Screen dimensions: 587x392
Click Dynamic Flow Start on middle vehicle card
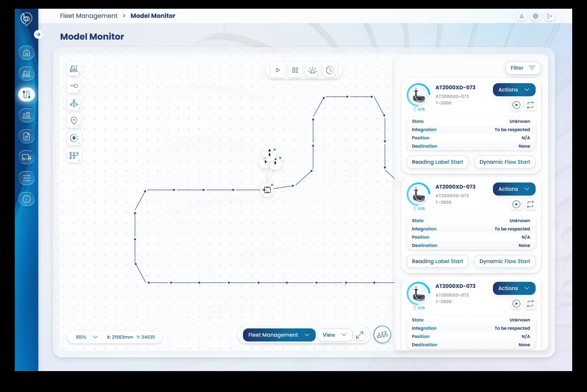click(x=505, y=261)
